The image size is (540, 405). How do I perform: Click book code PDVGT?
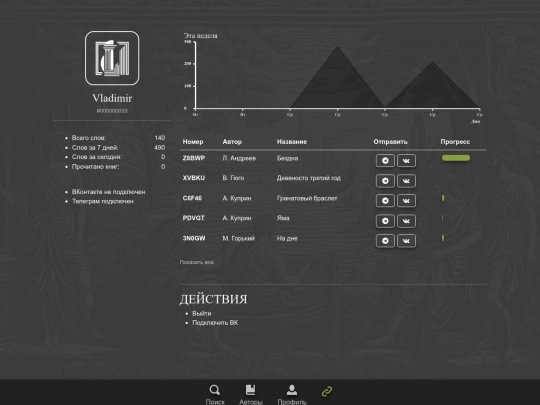tap(194, 218)
